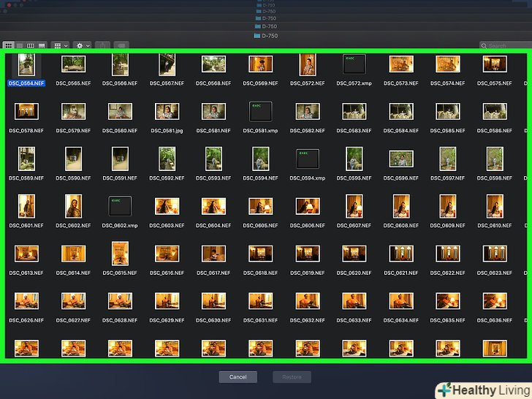Click the dimmed Restore button
The width and height of the screenshot is (532, 399).
292,377
